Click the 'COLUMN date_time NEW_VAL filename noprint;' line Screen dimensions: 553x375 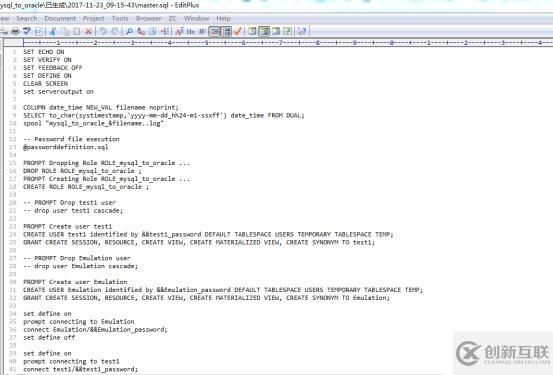click(101, 107)
